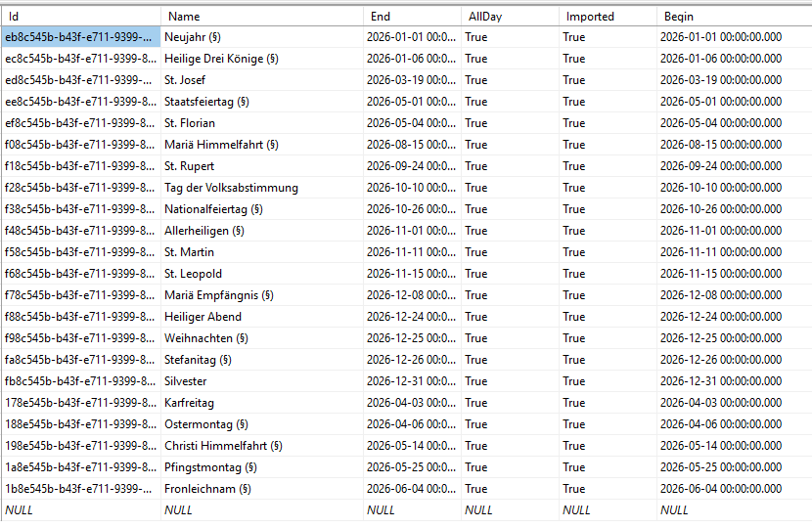
Task: Click the AllDay value for Karfreitag row
Action: (476, 403)
